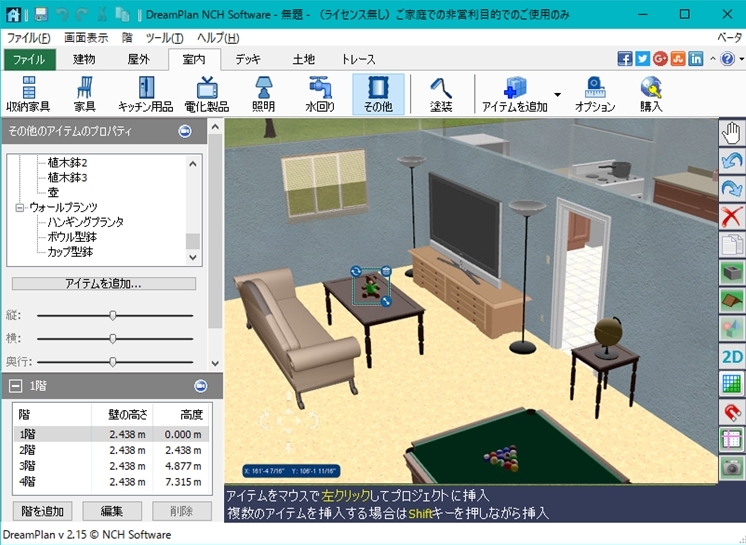Click the 階を追加 button
This screenshot has width=746, height=545.
(x=42, y=511)
